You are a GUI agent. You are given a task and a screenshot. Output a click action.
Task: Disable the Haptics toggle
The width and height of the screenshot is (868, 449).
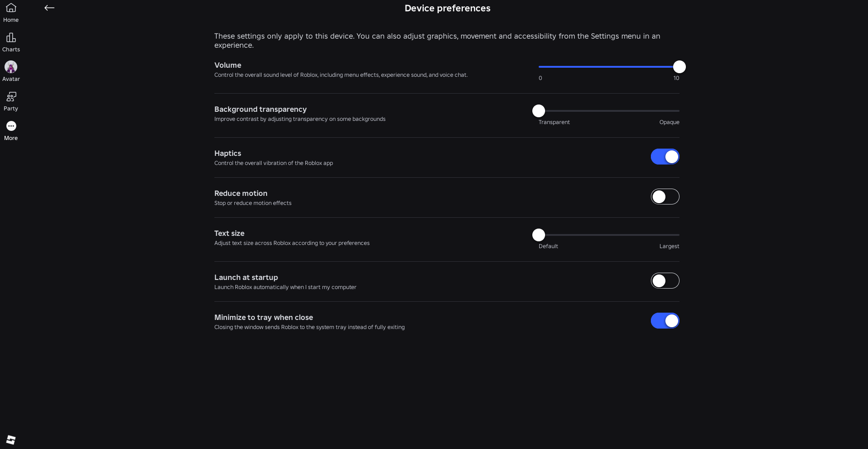point(665,157)
